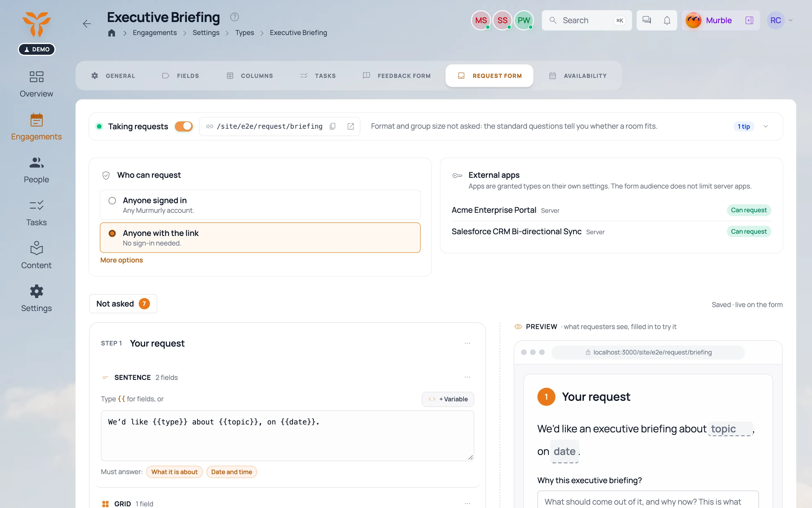Open Settings in the sidebar
812x508 pixels.
point(36,299)
